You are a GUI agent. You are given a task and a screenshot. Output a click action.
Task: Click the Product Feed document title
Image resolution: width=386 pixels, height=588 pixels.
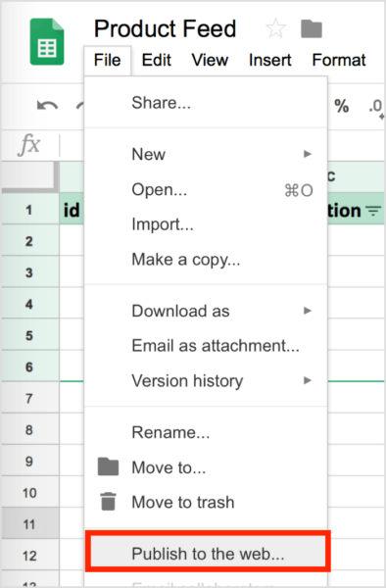pos(165,28)
